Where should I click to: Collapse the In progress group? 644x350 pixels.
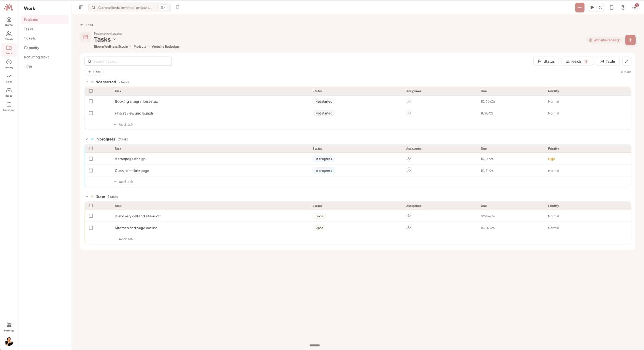pos(87,139)
